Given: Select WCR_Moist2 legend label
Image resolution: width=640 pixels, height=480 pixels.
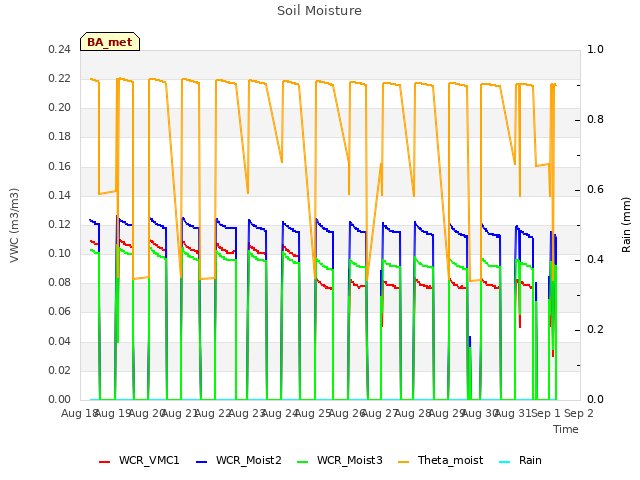Looking at the screenshot, I should click(249, 460).
